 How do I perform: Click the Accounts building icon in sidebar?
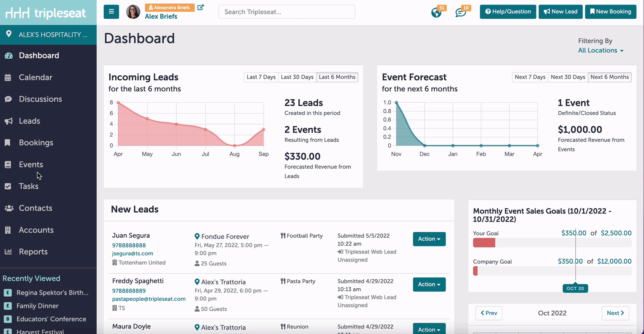pos(8,230)
